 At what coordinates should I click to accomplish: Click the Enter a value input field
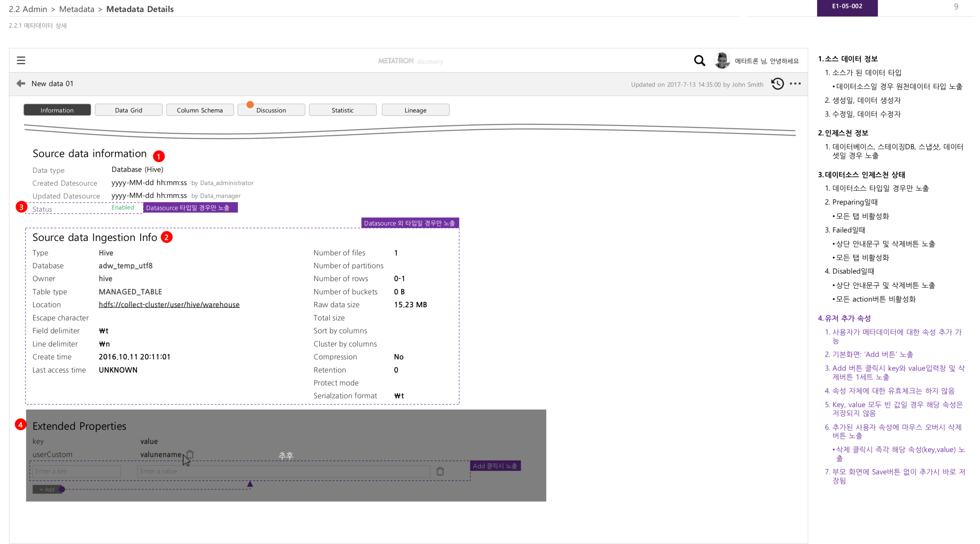pos(283,471)
